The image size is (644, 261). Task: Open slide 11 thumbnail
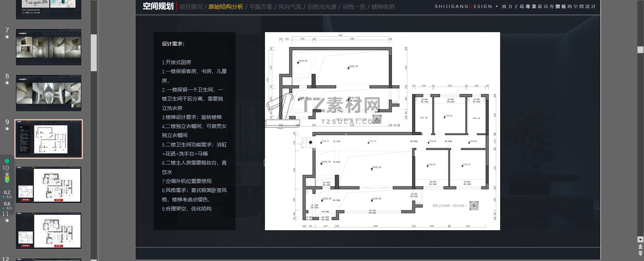(x=49, y=231)
